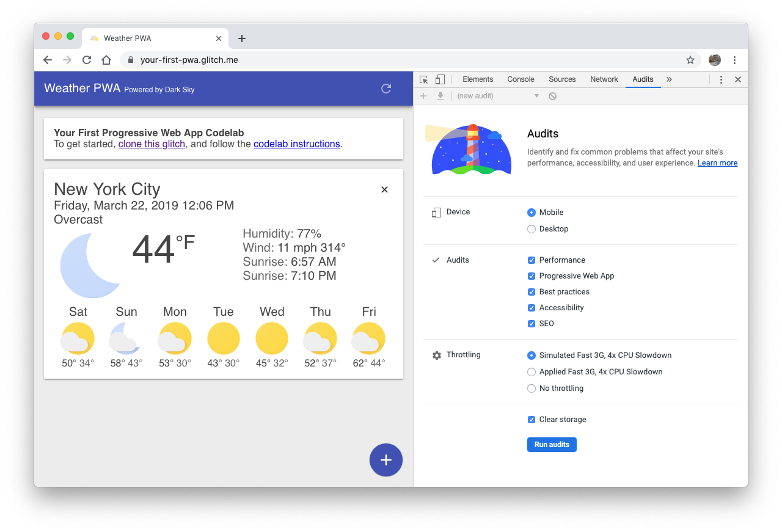Toggle the device toolbar icon in DevTools
The width and height of the screenshot is (782, 532).
pyautogui.click(x=440, y=79)
